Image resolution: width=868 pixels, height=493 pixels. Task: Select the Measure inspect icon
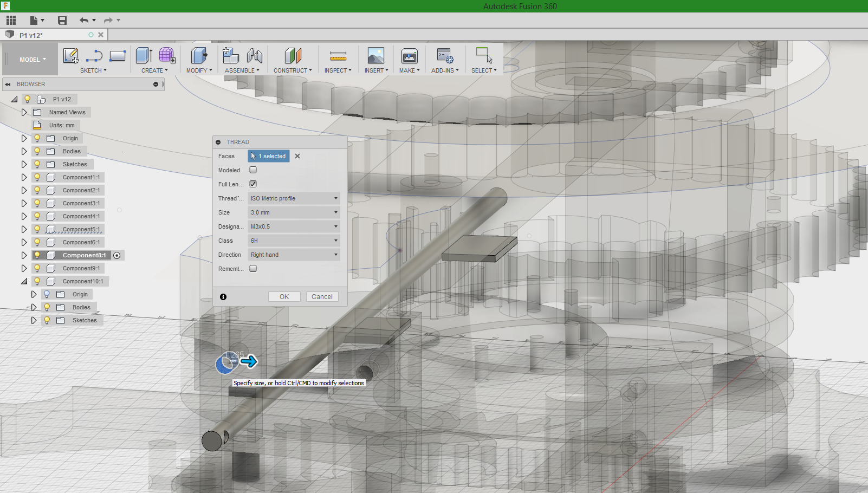point(338,56)
